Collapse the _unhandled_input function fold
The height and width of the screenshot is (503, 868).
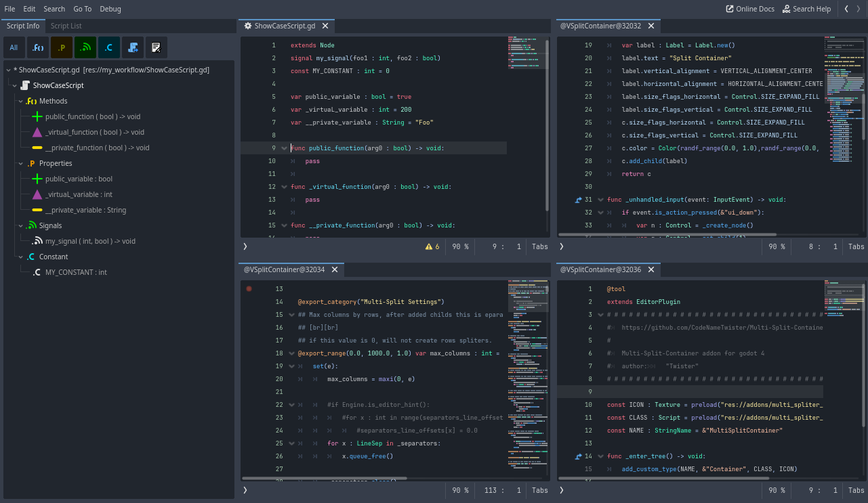(600, 199)
